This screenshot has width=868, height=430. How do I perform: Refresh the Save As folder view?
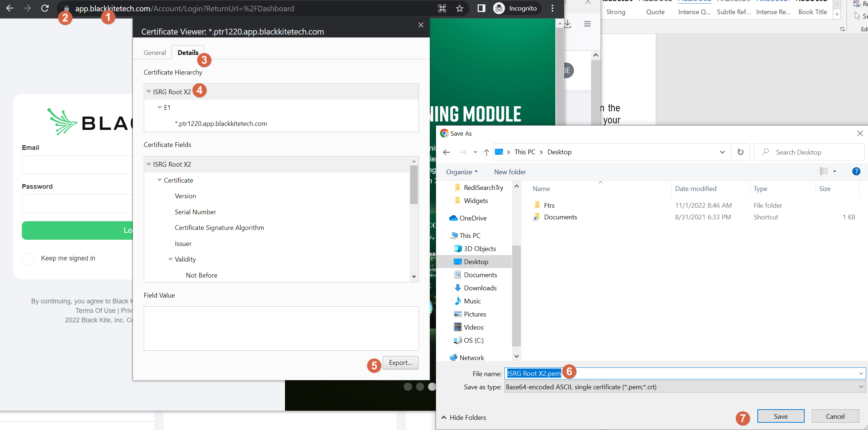tap(740, 152)
